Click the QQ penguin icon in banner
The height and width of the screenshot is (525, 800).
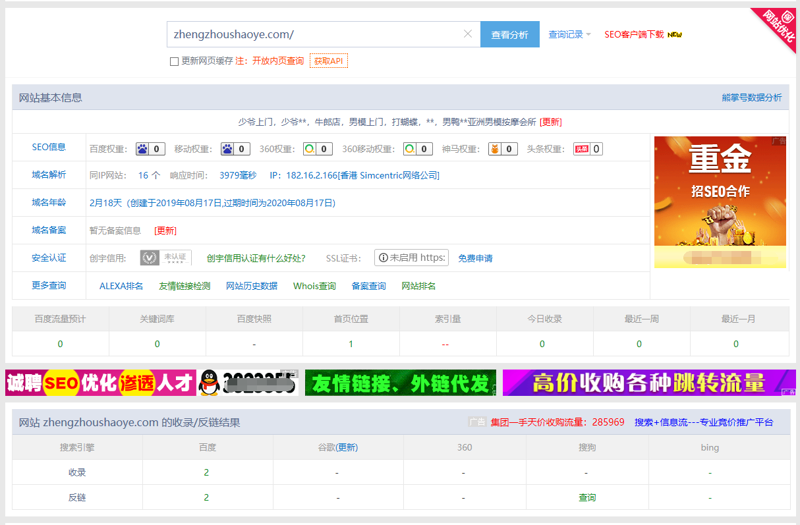point(210,383)
